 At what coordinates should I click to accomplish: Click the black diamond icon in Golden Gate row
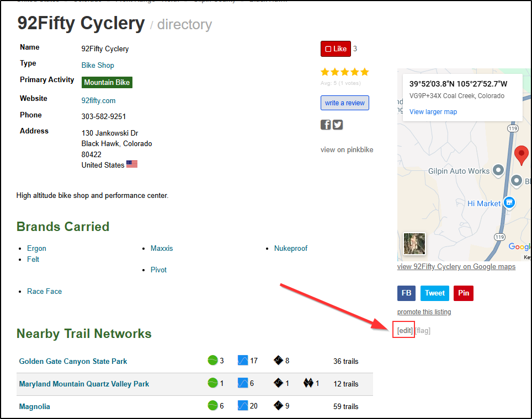pos(278,360)
